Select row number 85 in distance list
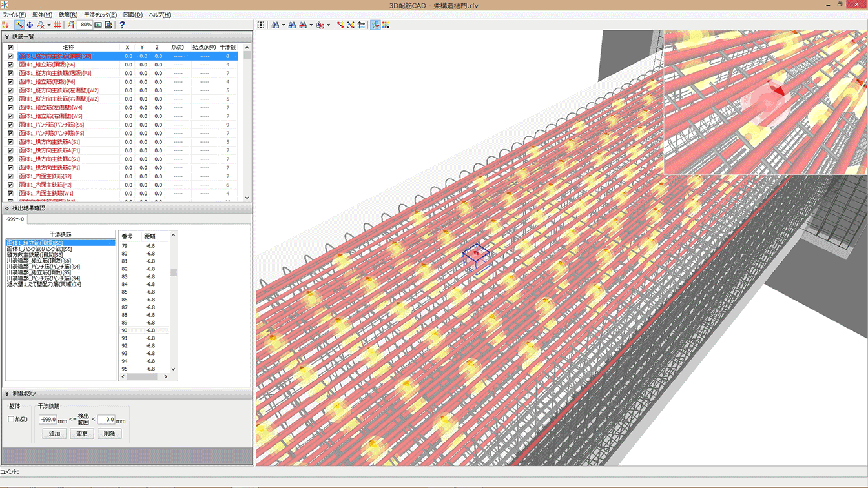 point(144,292)
